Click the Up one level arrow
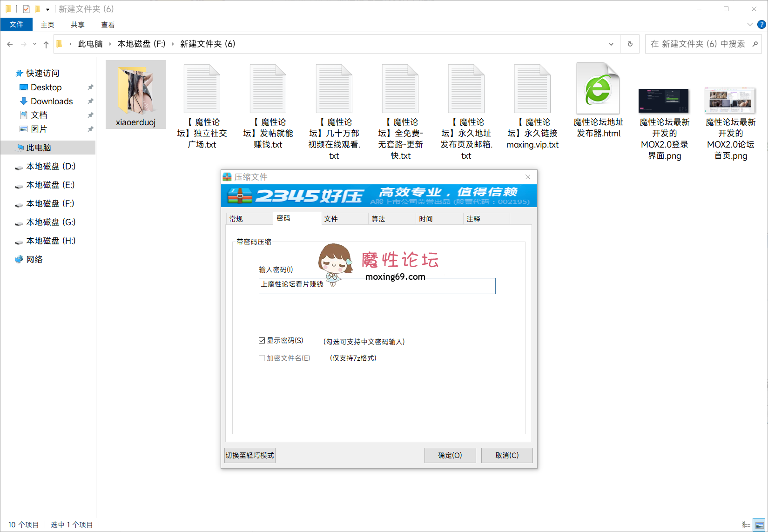The image size is (768, 532). click(x=46, y=44)
